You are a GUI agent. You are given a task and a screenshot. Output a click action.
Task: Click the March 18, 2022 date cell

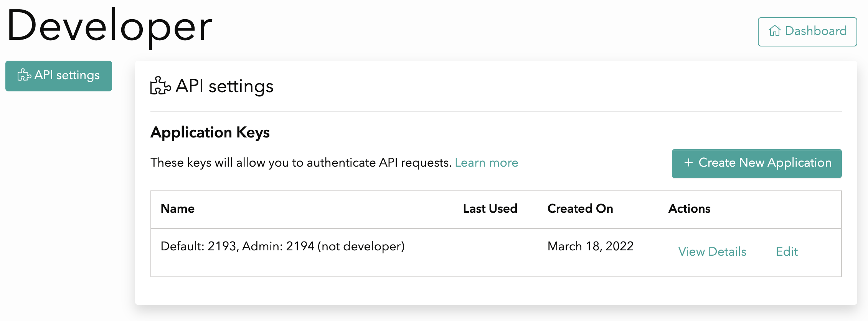click(591, 246)
